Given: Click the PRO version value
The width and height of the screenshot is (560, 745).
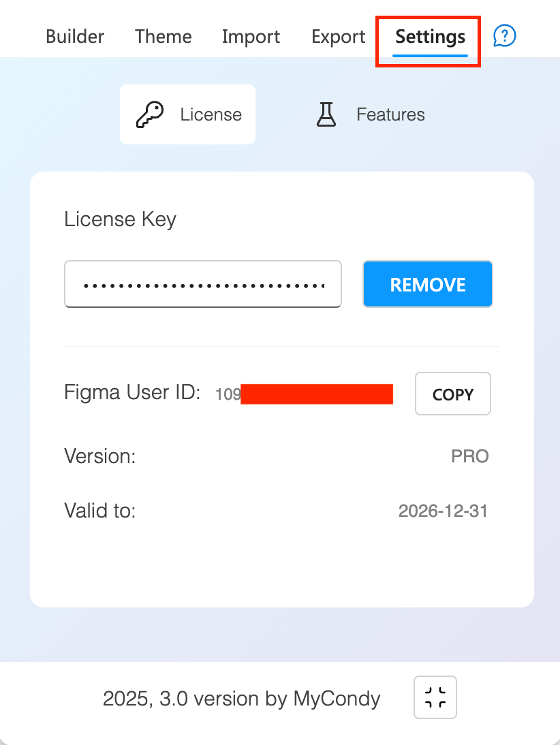Looking at the screenshot, I should coord(469,456).
